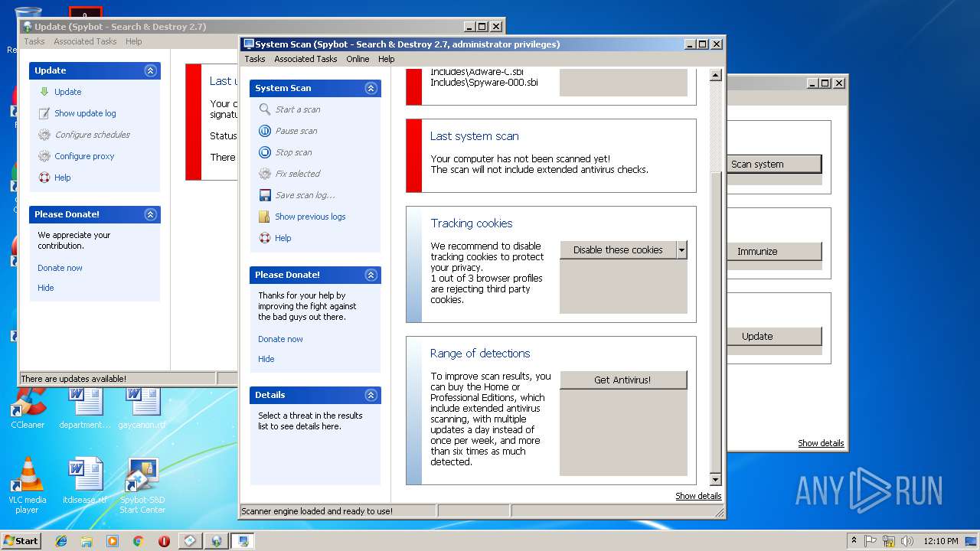Collapse Please Donate panel in Update window
The height and width of the screenshot is (551, 980).
pos(151,214)
